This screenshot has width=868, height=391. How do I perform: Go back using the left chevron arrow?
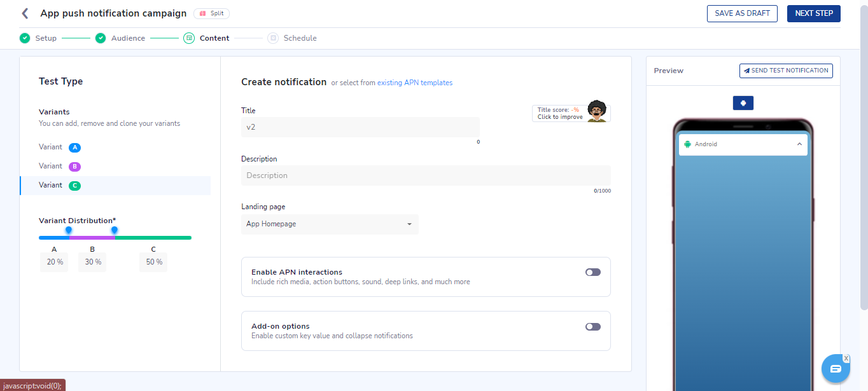pyautogui.click(x=25, y=13)
